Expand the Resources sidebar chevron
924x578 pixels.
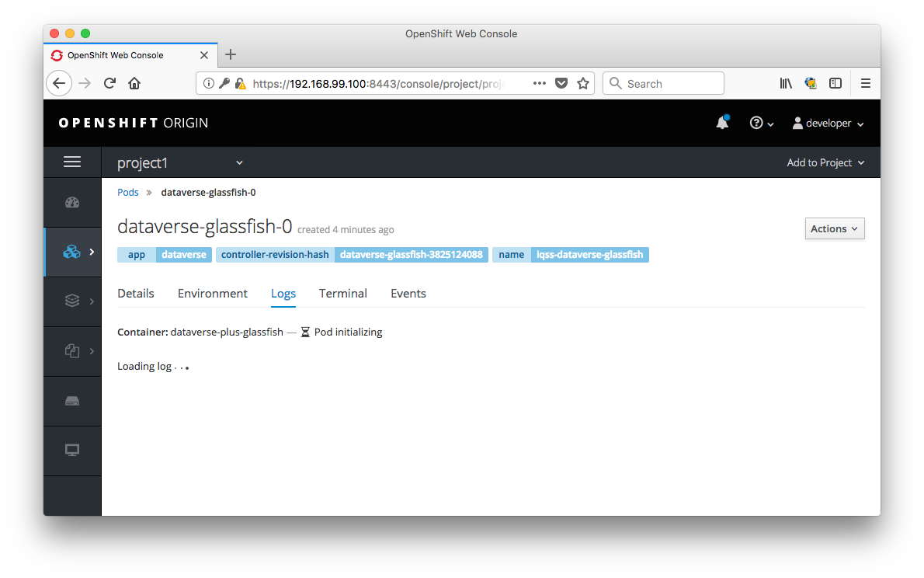pyautogui.click(x=92, y=351)
